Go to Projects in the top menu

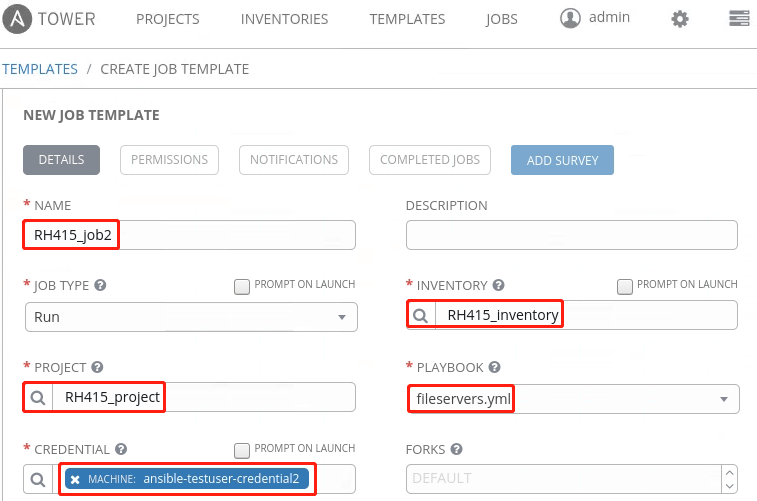tap(167, 19)
